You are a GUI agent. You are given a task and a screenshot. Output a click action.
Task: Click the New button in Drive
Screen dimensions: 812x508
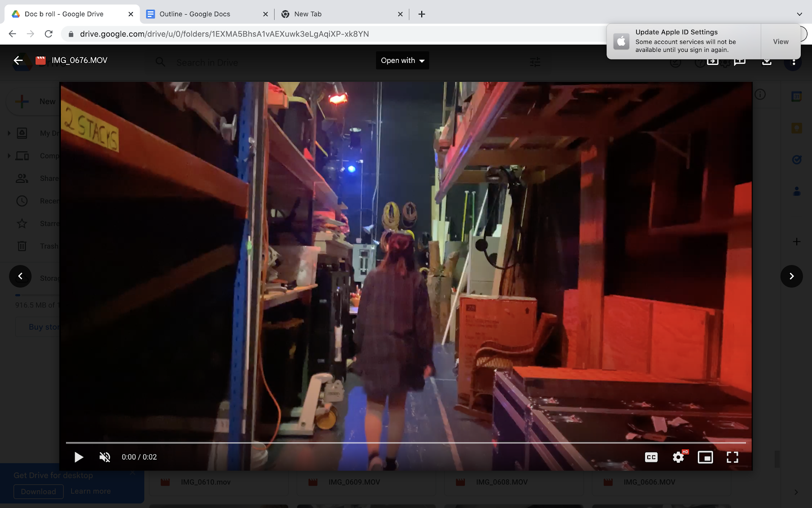tap(34, 102)
